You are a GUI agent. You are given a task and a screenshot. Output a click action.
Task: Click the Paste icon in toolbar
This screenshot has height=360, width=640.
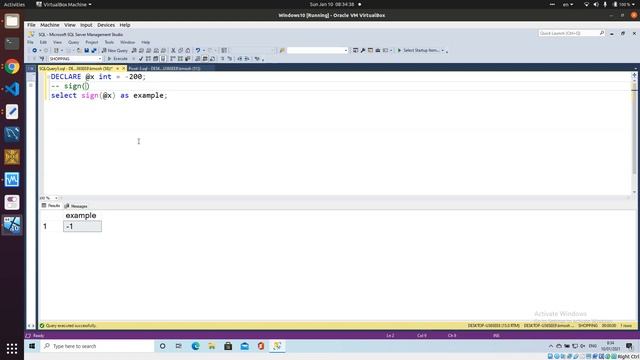188,50
